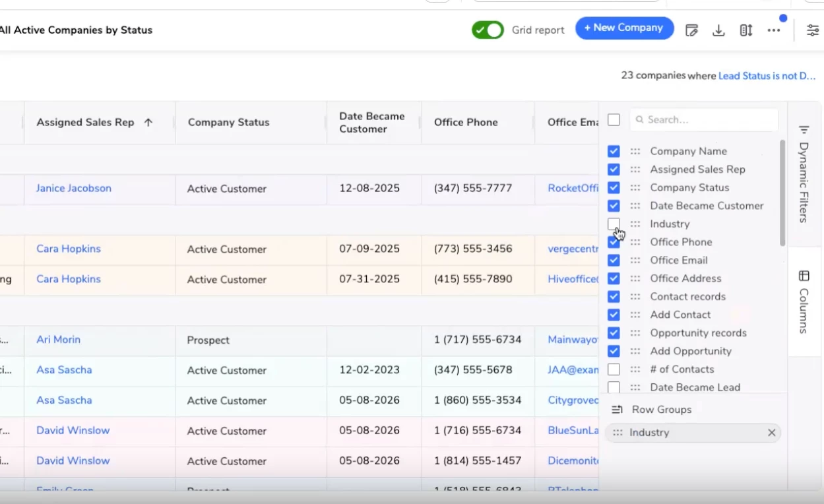Click the New Company button
The width and height of the screenshot is (824, 504).
[624, 28]
